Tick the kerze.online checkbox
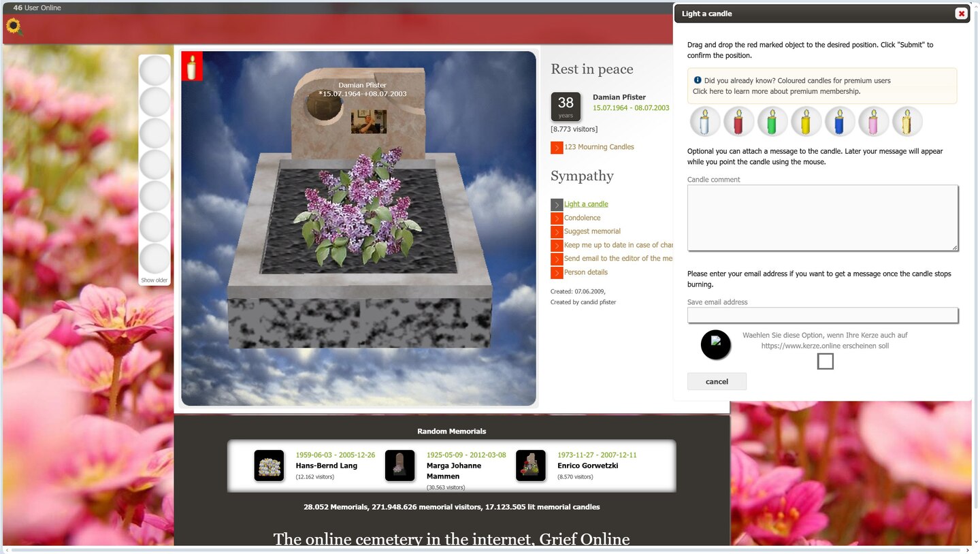Viewport: 980px width, 554px height. point(825,361)
